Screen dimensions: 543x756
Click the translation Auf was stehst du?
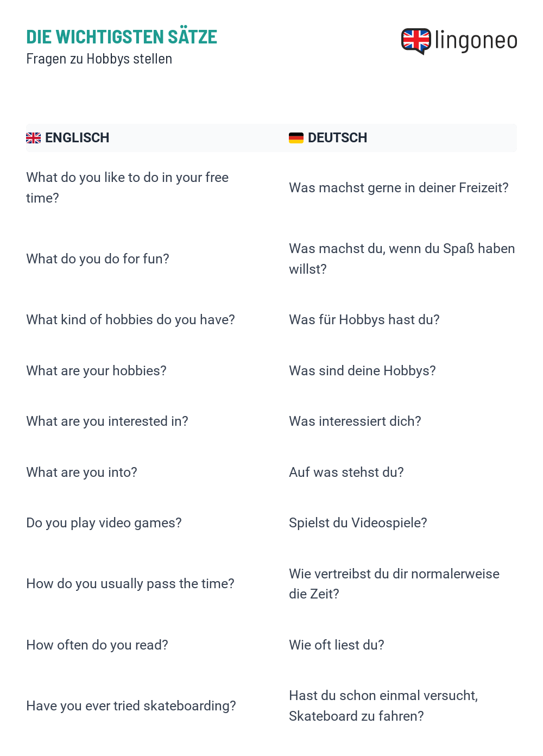pyautogui.click(x=346, y=472)
